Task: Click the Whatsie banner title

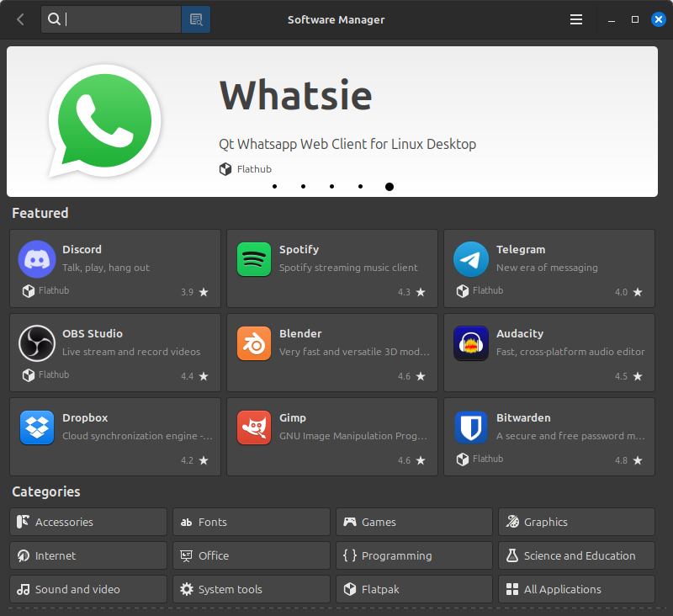Action: 296,95
